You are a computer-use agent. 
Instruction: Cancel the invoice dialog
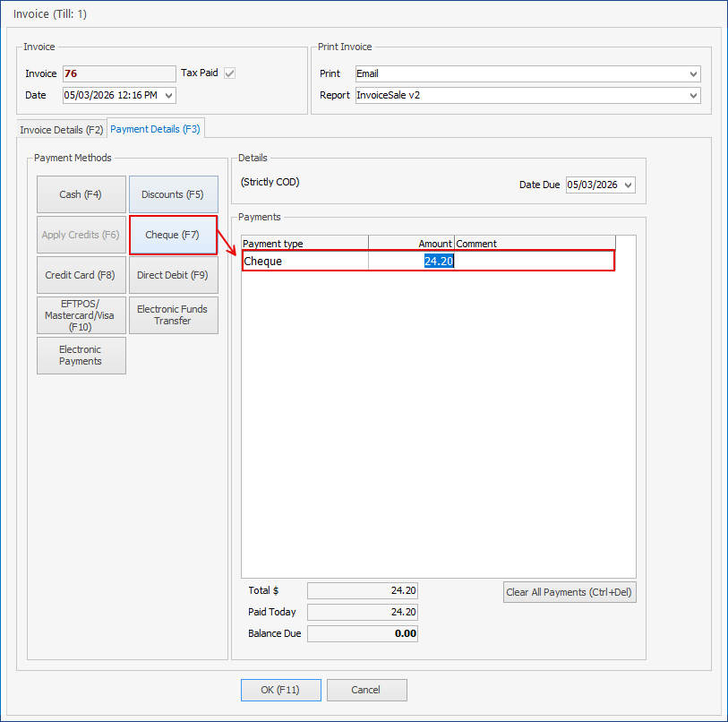pyautogui.click(x=367, y=690)
